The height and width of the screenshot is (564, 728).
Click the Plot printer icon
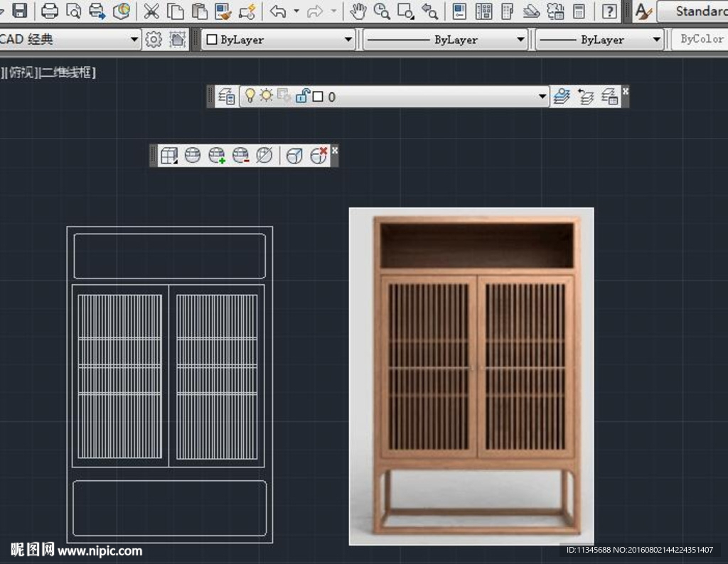pos(49,10)
